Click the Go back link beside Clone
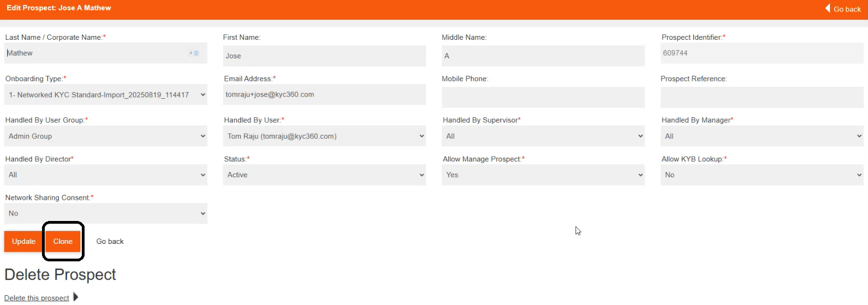Viewport: 868px width, 305px height. 110,242
